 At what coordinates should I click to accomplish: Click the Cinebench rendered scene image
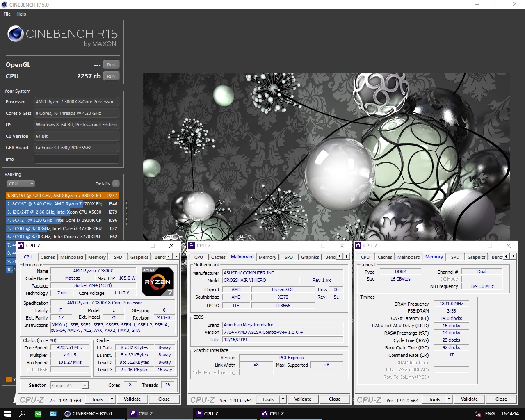[x=326, y=157]
